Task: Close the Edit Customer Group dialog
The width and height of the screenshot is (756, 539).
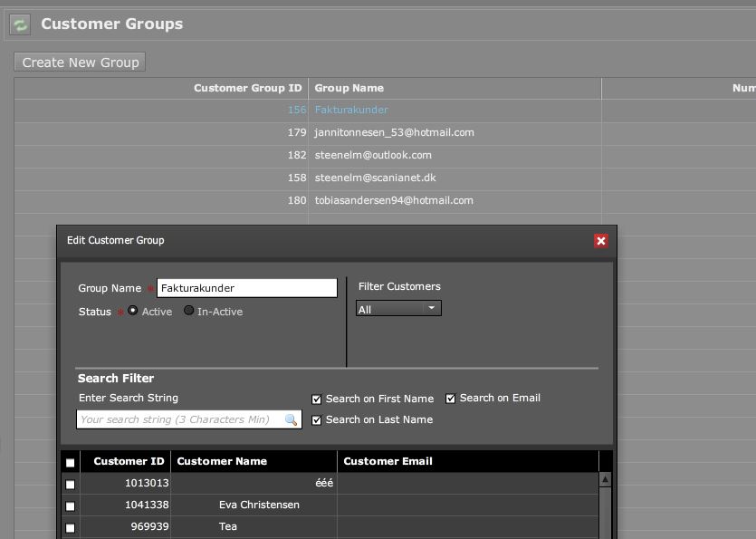Action: tap(601, 241)
